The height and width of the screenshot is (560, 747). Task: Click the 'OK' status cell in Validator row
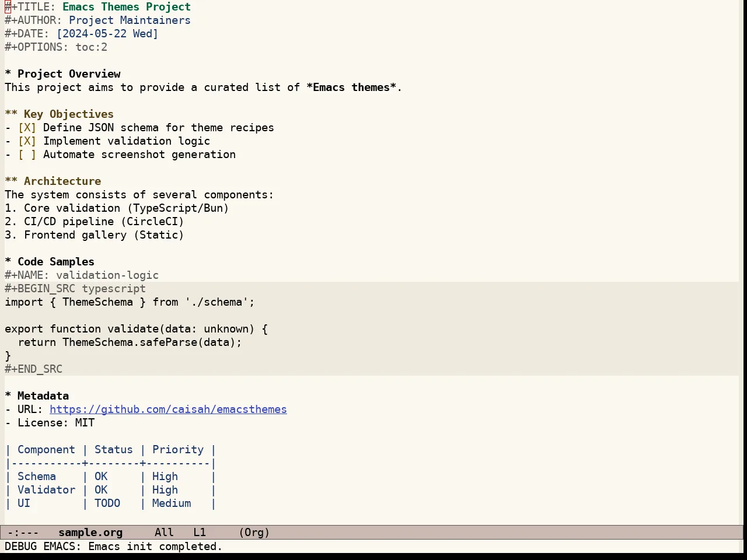(x=101, y=490)
